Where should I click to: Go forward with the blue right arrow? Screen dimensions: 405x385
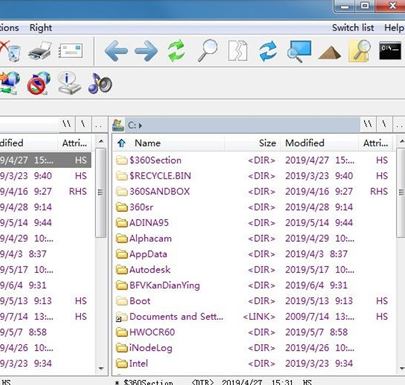click(146, 51)
